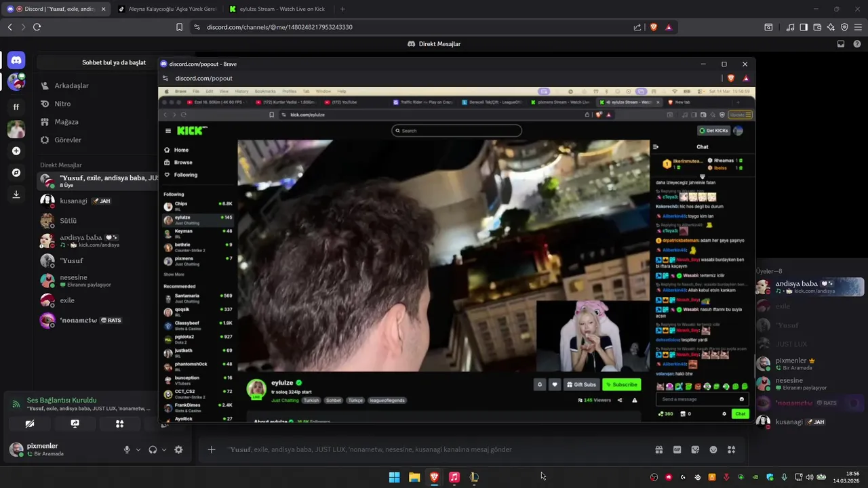
Task: Toggle camera in Discord voice panel
Action: tap(30, 424)
